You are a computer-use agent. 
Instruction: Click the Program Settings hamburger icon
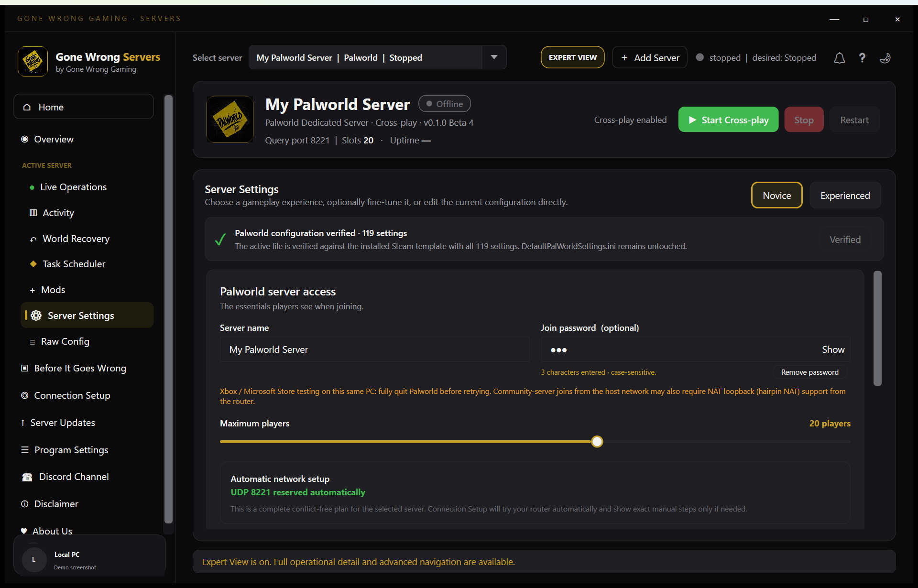click(25, 450)
